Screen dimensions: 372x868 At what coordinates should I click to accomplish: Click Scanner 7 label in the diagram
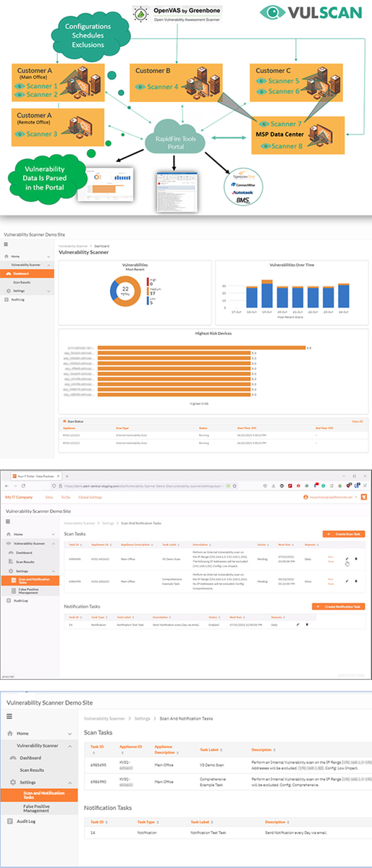pos(284,124)
